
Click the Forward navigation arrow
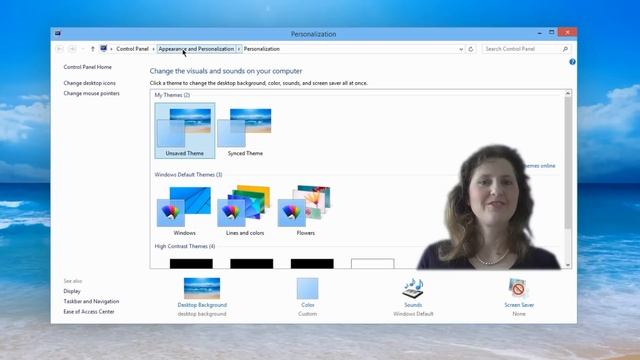[72, 49]
